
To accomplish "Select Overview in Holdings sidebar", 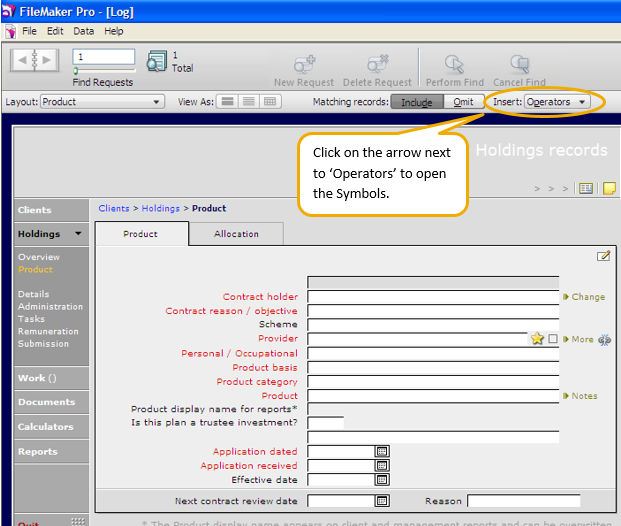I will coord(39,257).
